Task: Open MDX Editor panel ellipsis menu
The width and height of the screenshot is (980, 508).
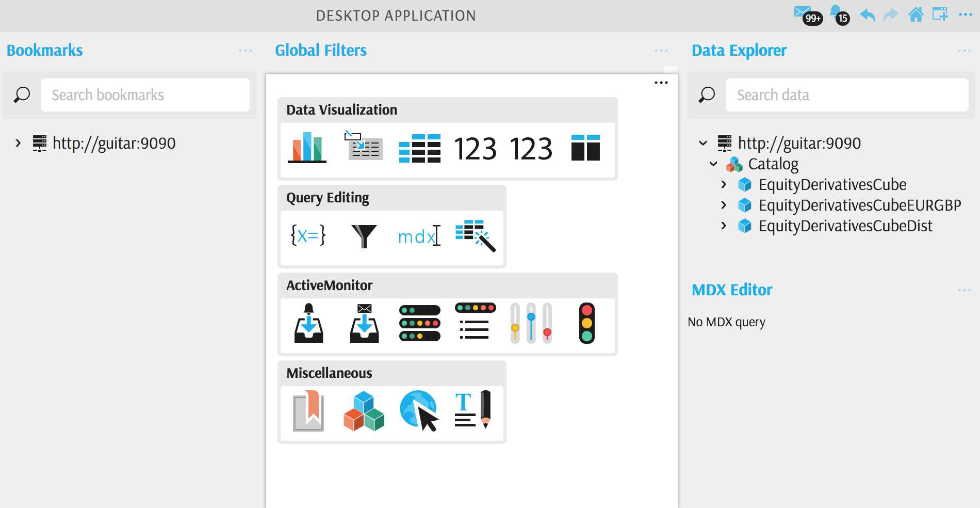Action: pos(965,290)
